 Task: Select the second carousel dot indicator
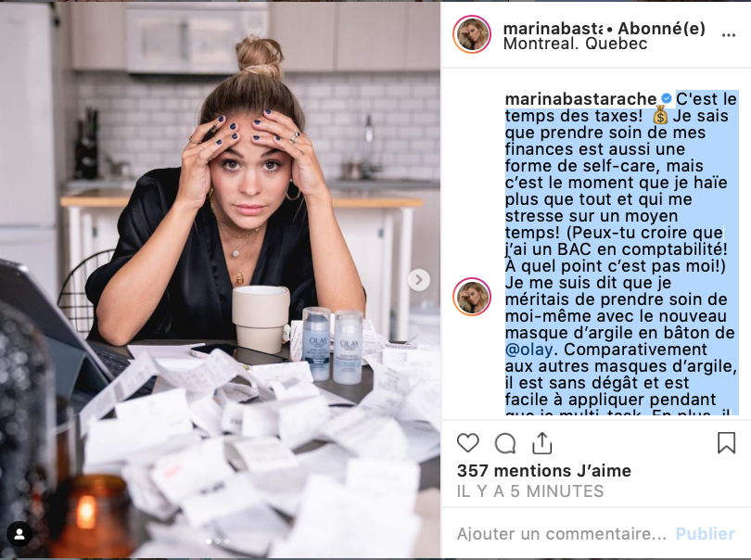(218, 541)
